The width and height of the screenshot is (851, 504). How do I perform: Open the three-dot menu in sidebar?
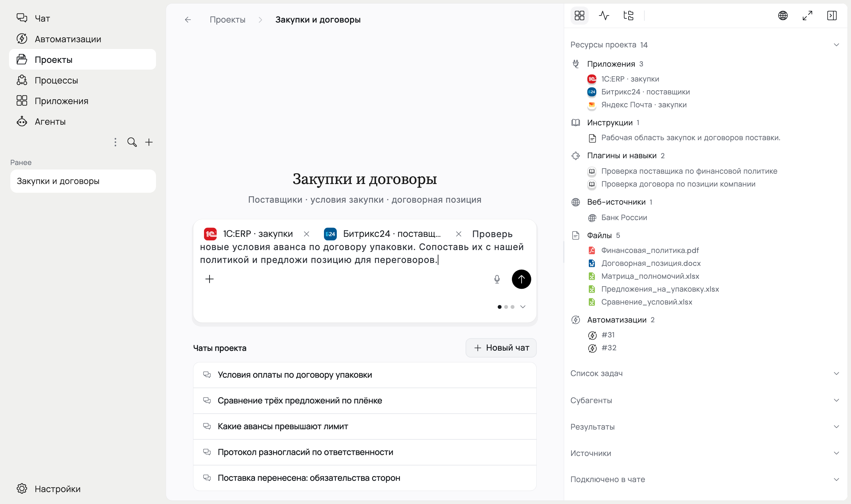(x=115, y=142)
